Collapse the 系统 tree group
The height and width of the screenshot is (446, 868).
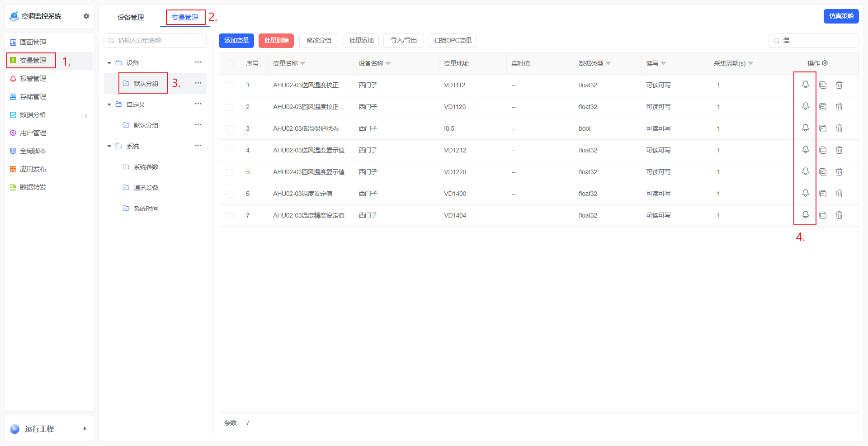[109, 146]
